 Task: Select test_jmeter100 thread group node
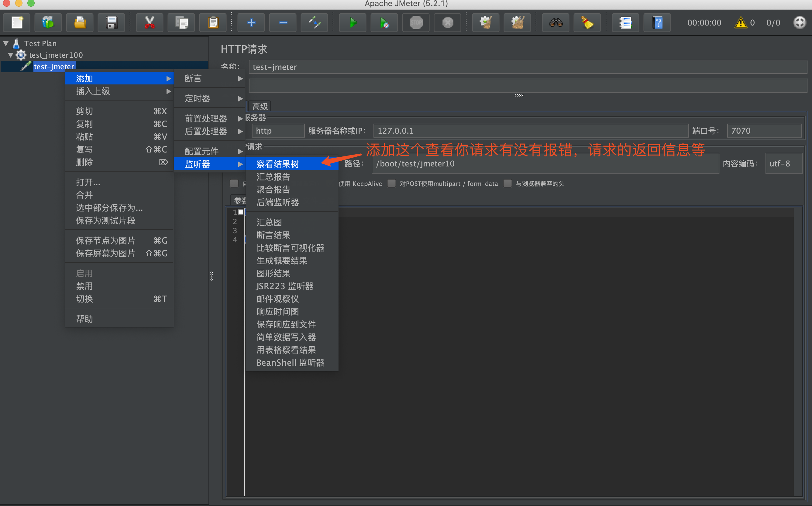click(56, 55)
